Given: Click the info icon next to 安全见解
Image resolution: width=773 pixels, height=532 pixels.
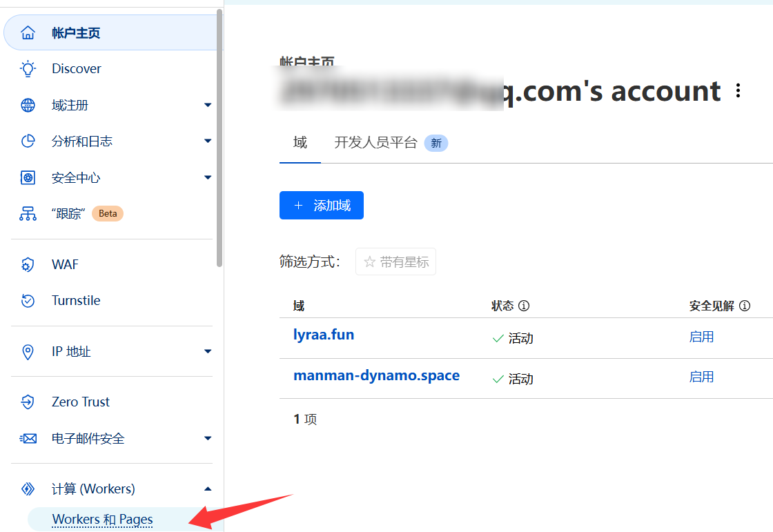Looking at the screenshot, I should coord(745,306).
